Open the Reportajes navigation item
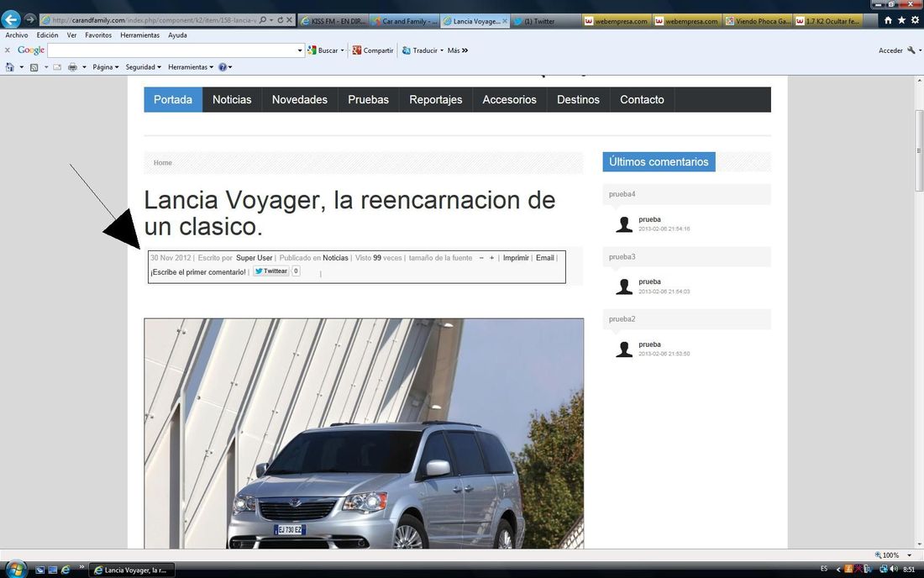The height and width of the screenshot is (578, 924). pyautogui.click(x=436, y=100)
